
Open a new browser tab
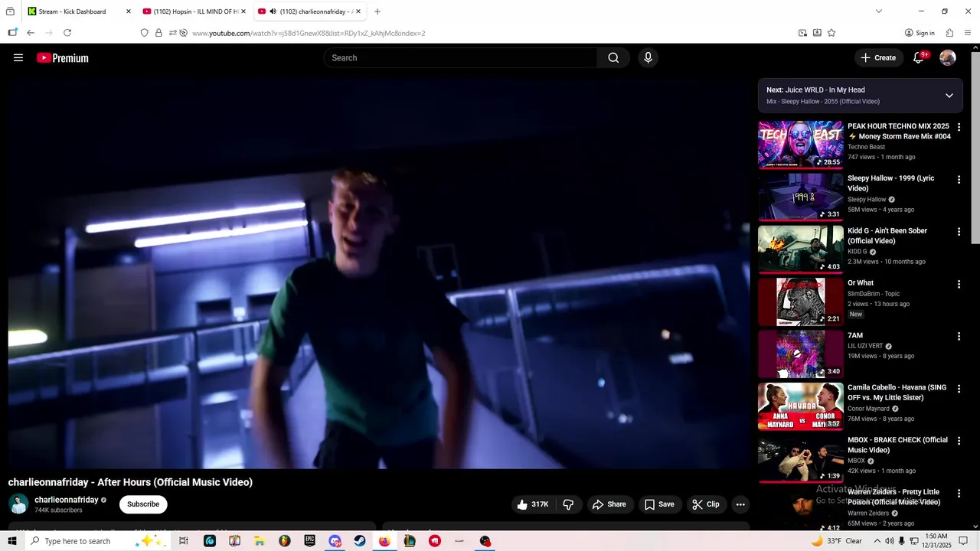pyautogui.click(x=377, y=11)
